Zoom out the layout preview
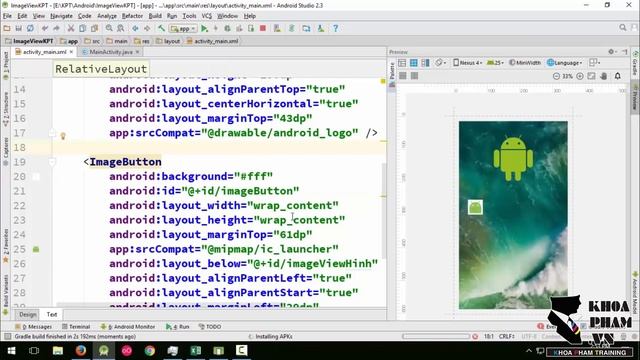640x360 pixels. tap(556, 76)
